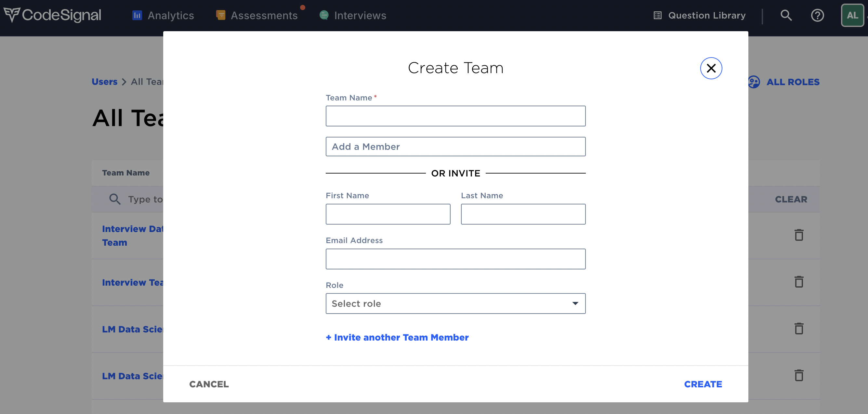Focus the Team Name input field
Viewport: 868px width, 414px height.
point(455,116)
